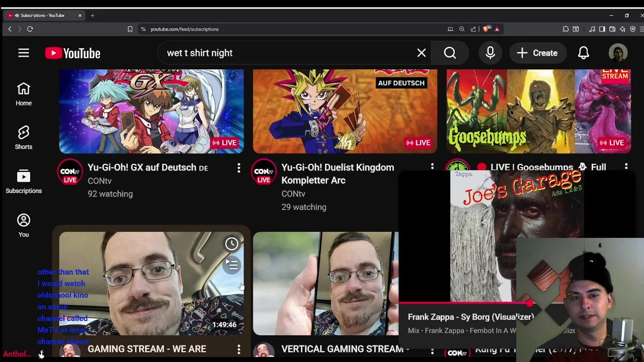Viewport: 644px width, 362px height.
Task: Reload the page
Action: tap(30, 29)
